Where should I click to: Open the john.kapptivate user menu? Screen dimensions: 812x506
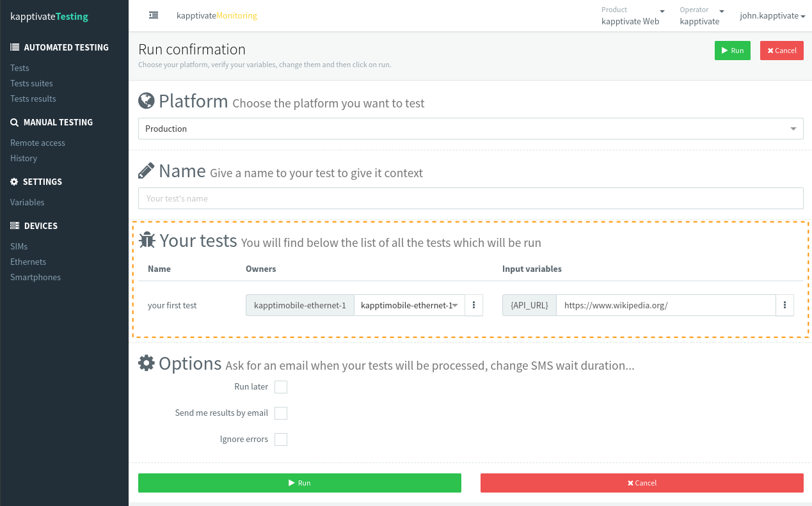pyautogui.click(x=772, y=16)
